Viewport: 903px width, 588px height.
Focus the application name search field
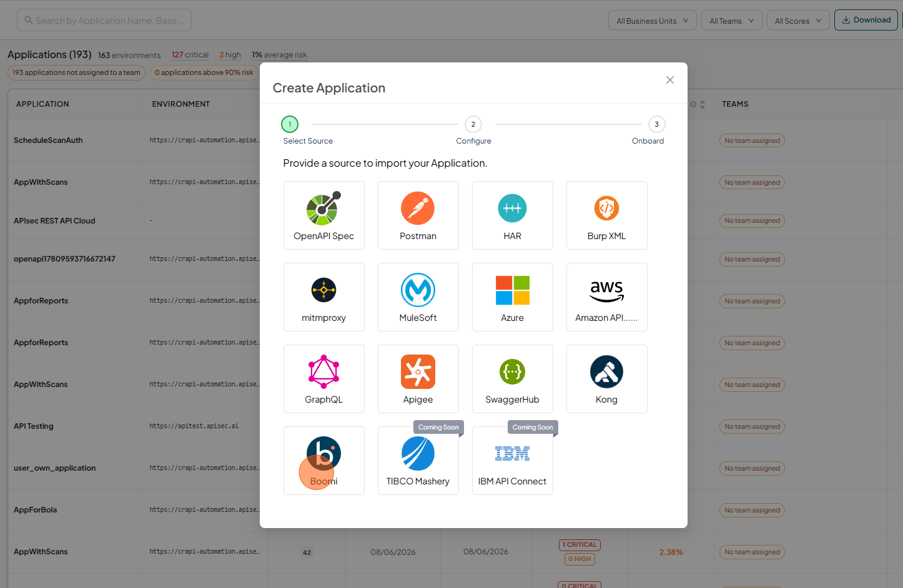pos(104,20)
